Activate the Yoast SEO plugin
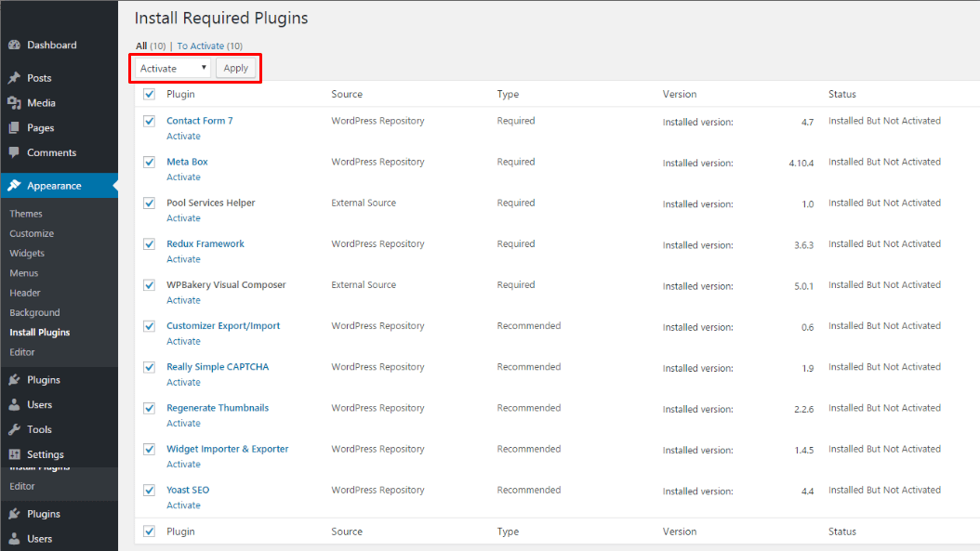Screen dimensions: 980x551 pyautogui.click(x=183, y=505)
